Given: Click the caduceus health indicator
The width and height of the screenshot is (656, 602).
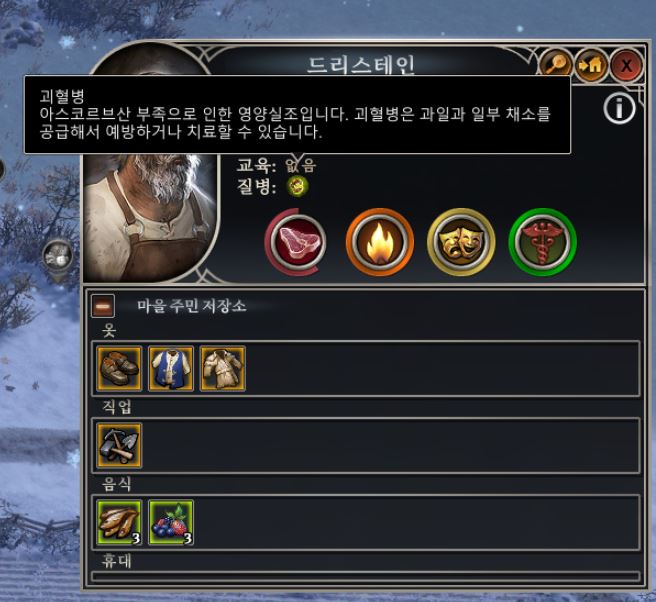Looking at the screenshot, I should pyautogui.click(x=542, y=242).
